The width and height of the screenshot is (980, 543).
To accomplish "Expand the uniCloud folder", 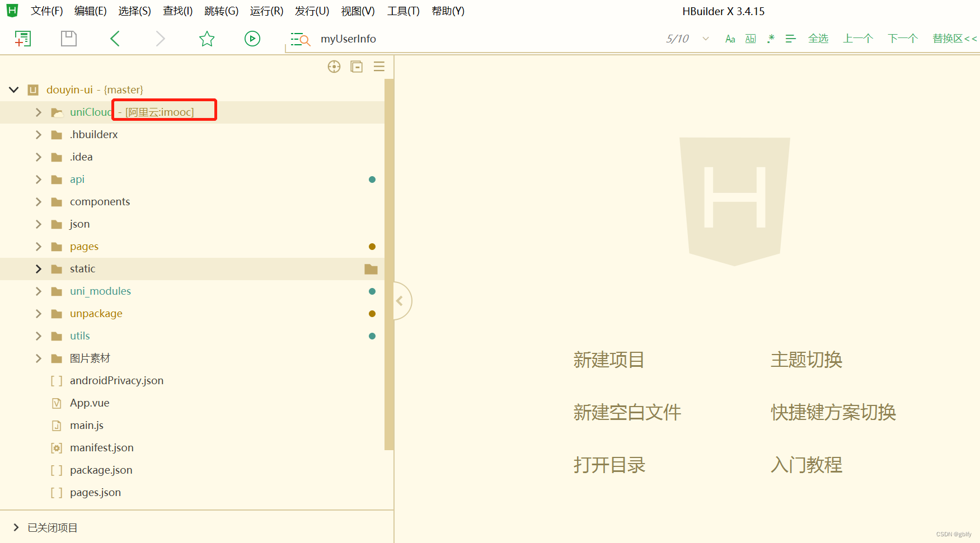I will (x=38, y=112).
